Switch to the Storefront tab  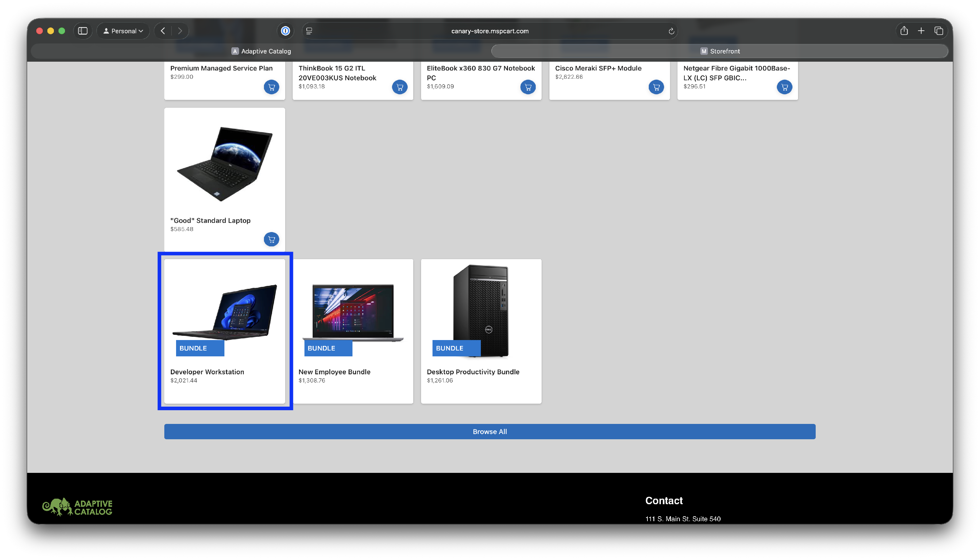pyautogui.click(x=719, y=51)
